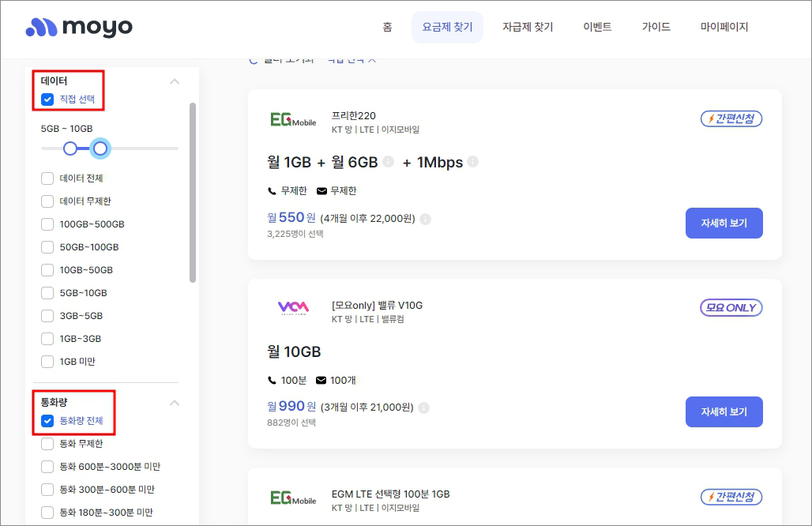Click info icon beside 21,000원 price
Image resolution: width=812 pixels, height=526 pixels.
click(423, 408)
